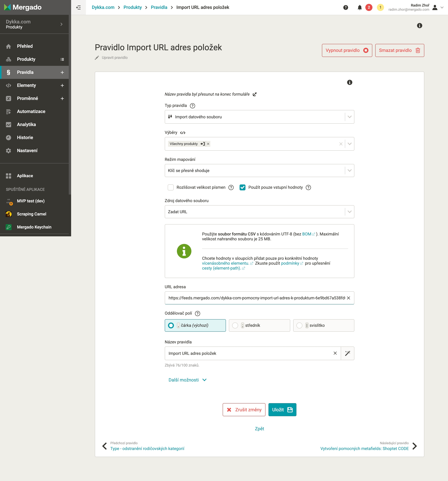Viewport: 448px width, 481px height.
Task: Open the help question mark in header
Action: (x=345, y=8)
